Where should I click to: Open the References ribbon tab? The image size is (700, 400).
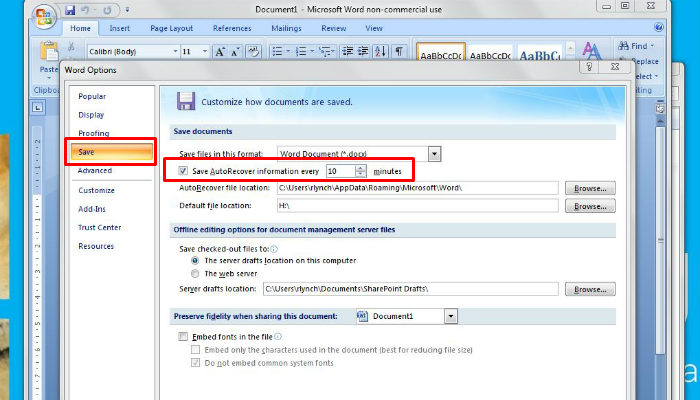coord(232,28)
